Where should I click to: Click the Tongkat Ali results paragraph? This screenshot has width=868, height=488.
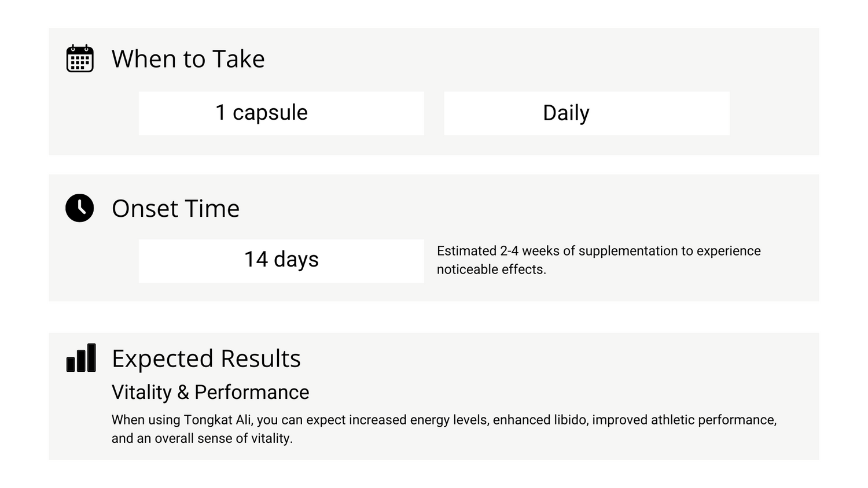(x=444, y=429)
